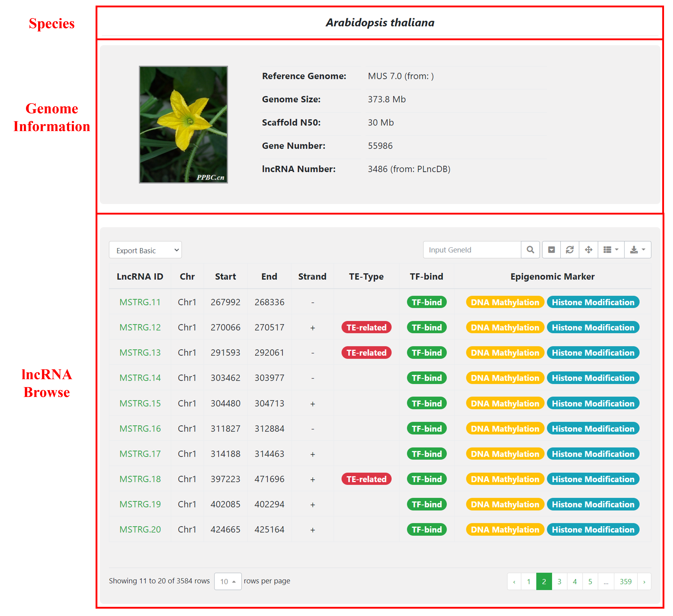Go to page 5
This screenshot has width=673, height=616.
click(x=590, y=582)
